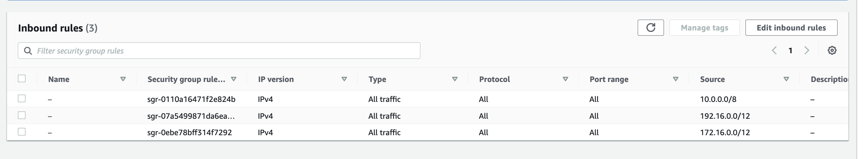Toggle the select-all rules checkbox
Screen dimensions: 868x159
click(x=22, y=78)
